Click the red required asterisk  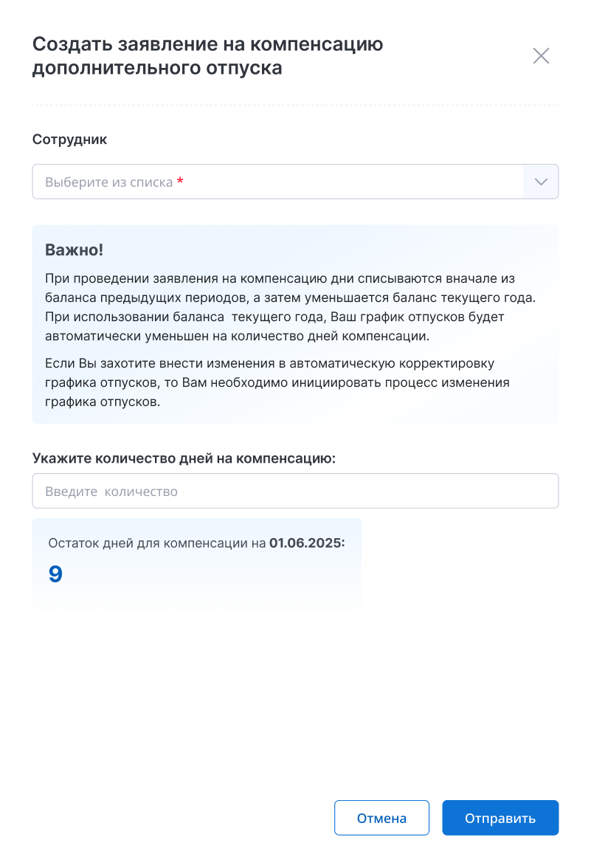click(x=180, y=182)
